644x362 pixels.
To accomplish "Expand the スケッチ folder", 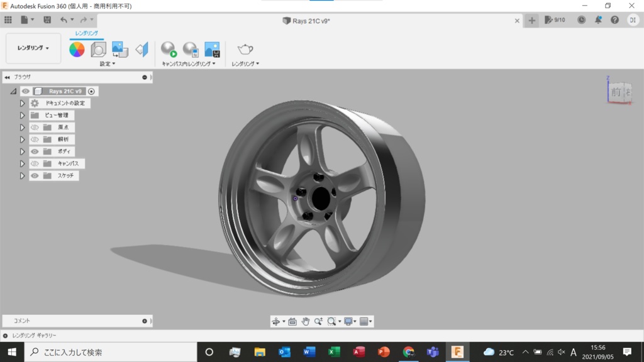I will click(22, 176).
